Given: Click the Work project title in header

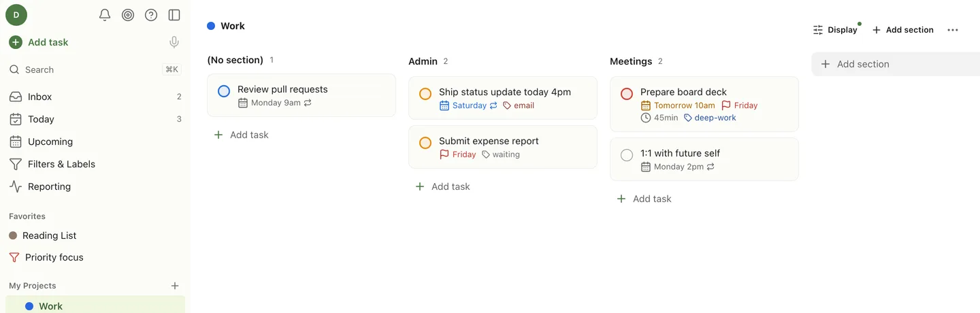Looking at the screenshot, I should [233, 26].
